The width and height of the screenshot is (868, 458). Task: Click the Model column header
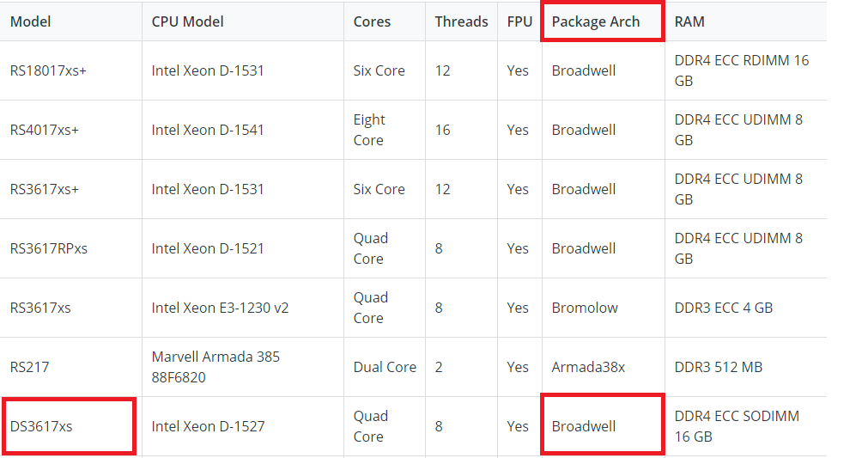pyautogui.click(x=30, y=21)
